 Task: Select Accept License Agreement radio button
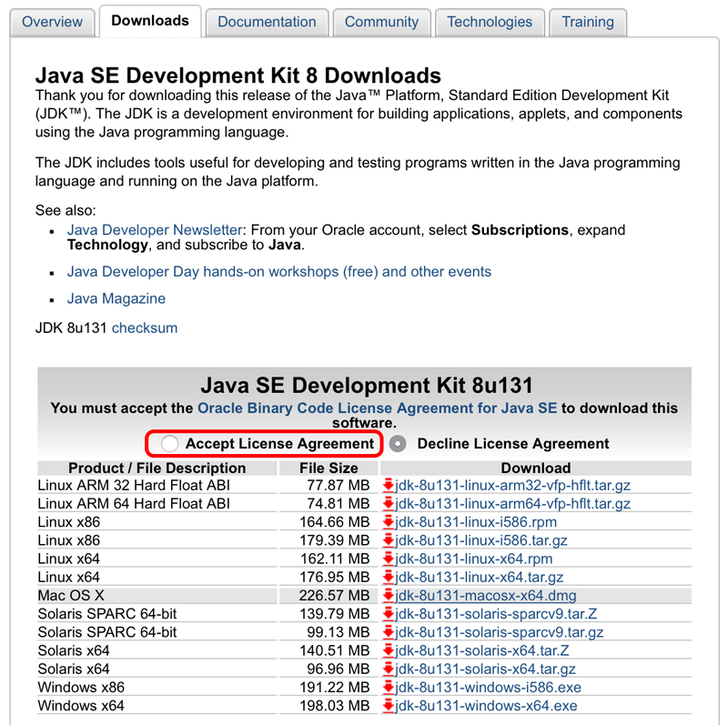pyautogui.click(x=169, y=444)
